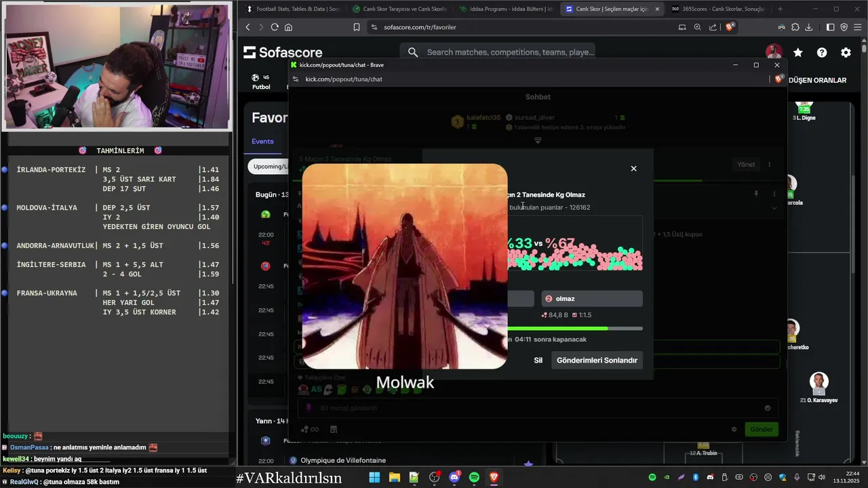Click the 'Sil' button in prediction dialog
The height and width of the screenshot is (488, 868).
click(x=538, y=360)
